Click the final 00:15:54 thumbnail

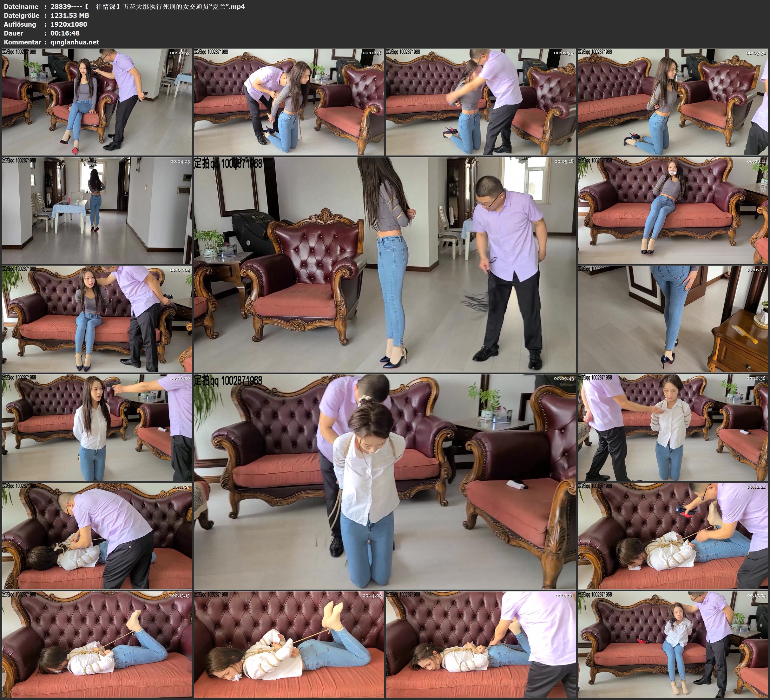coord(673,644)
